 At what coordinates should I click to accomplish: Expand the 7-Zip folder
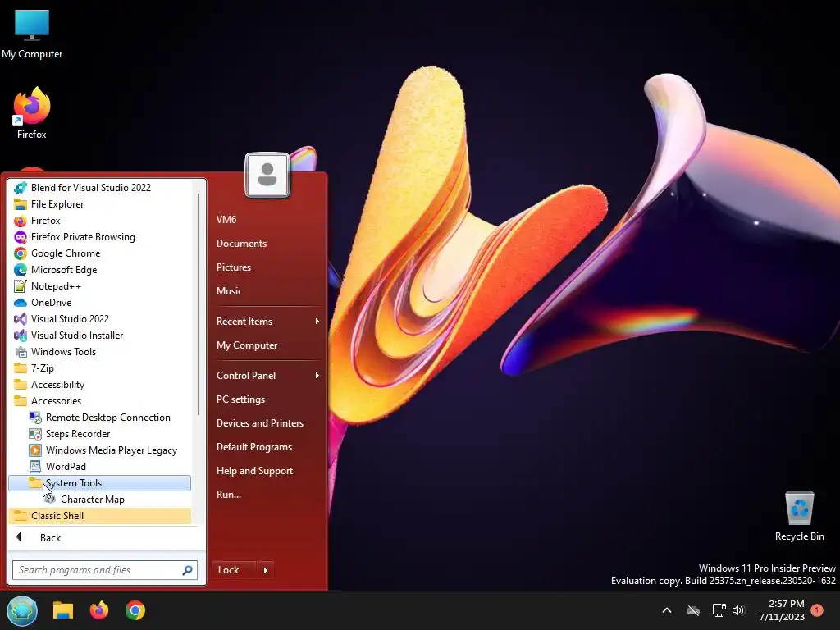pyautogui.click(x=99, y=368)
